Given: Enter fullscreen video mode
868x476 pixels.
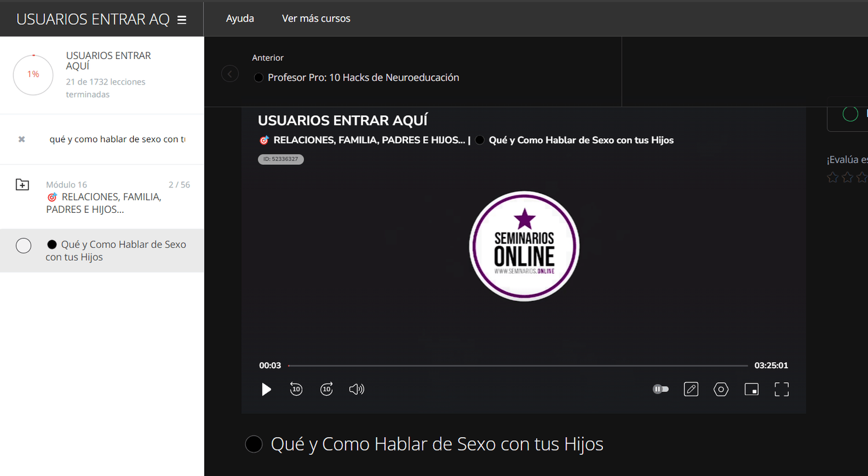Looking at the screenshot, I should 781,389.
